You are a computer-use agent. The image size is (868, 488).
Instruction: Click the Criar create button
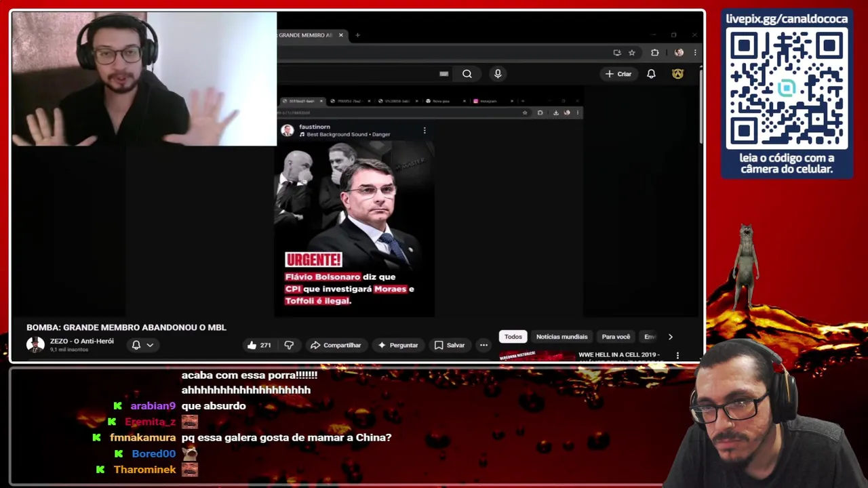618,74
